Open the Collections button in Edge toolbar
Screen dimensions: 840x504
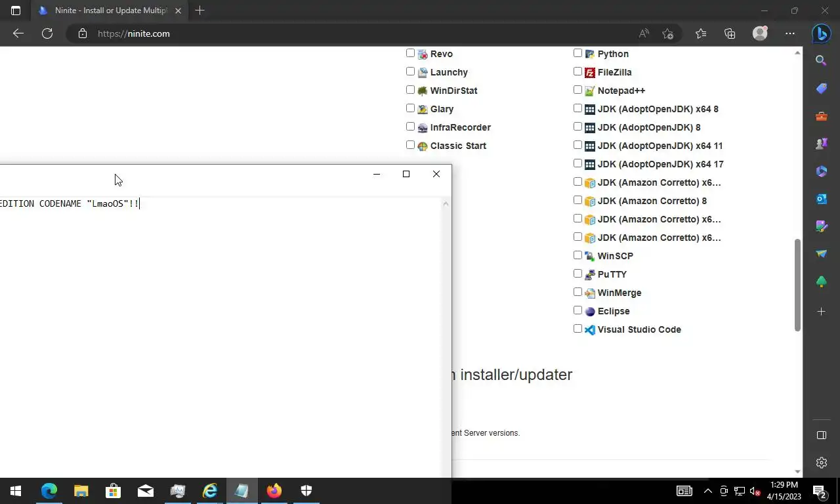(x=730, y=33)
